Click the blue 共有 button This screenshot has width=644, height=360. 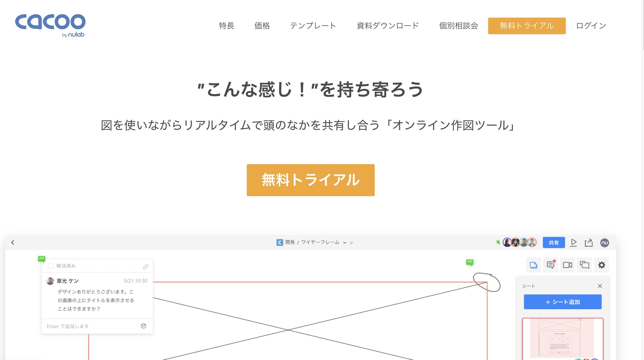[x=554, y=243]
